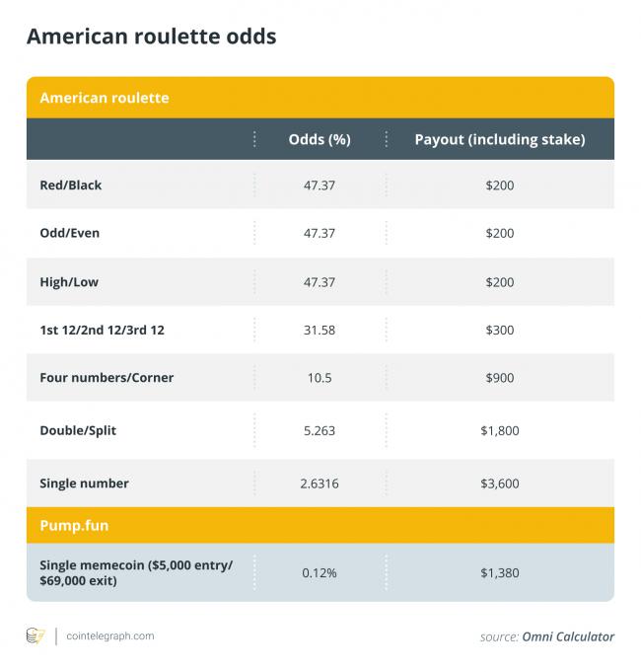Click the American roulette odds title
This screenshot has height=672, width=641.
(x=151, y=37)
